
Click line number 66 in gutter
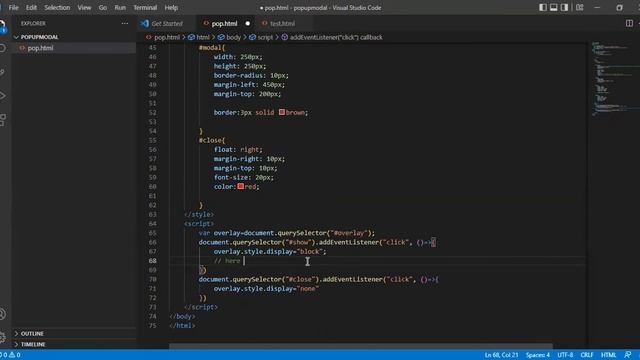152,242
